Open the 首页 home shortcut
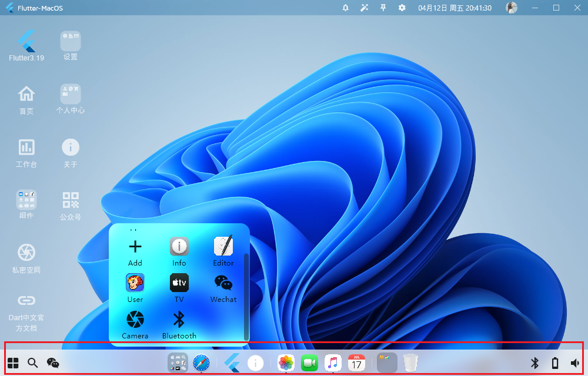Screen dimensions: 588x376 click(26, 100)
